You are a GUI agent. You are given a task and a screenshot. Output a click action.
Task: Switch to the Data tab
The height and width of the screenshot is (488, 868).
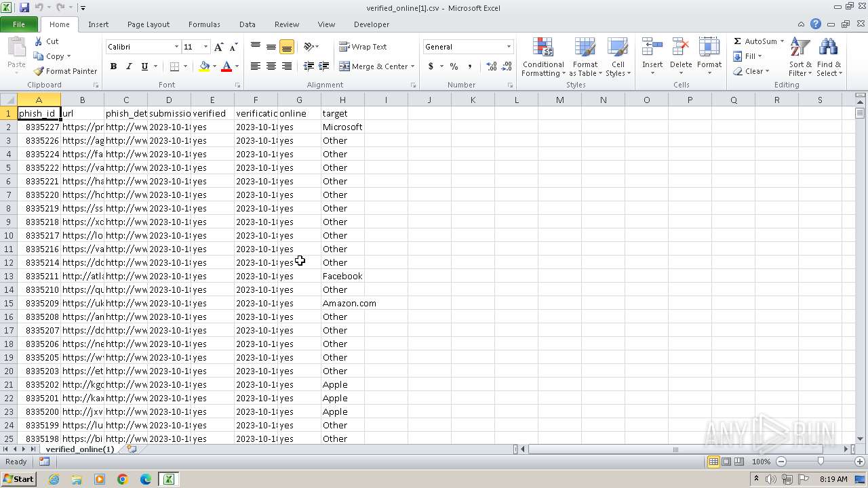pos(248,24)
